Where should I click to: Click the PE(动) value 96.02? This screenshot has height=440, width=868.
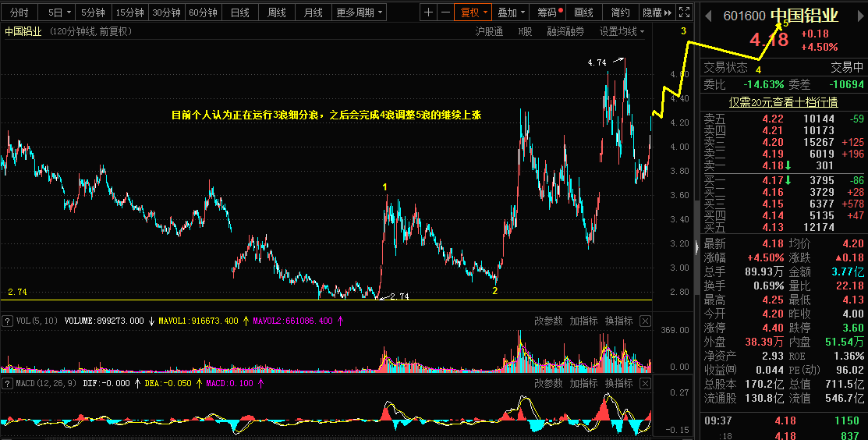850,370
